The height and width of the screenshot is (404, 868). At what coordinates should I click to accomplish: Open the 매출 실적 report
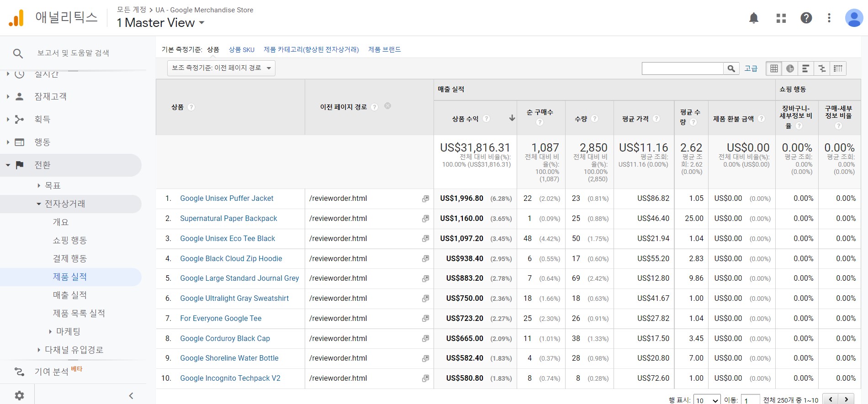point(69,295)
